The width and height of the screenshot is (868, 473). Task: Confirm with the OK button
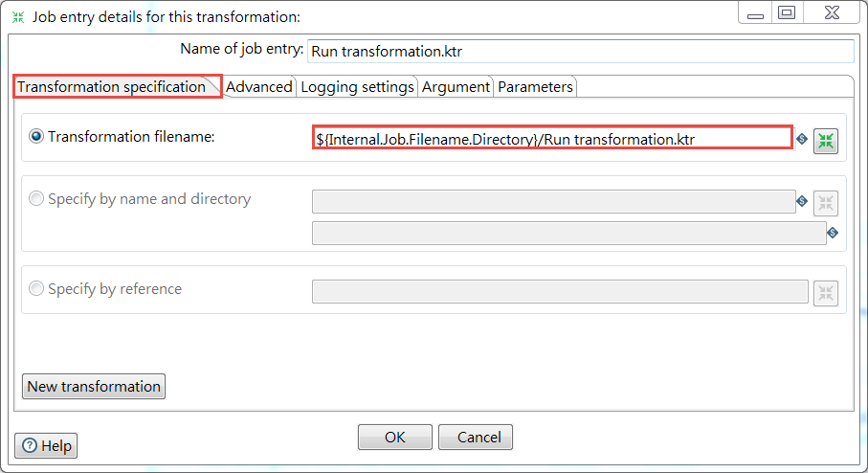[394, 437]
